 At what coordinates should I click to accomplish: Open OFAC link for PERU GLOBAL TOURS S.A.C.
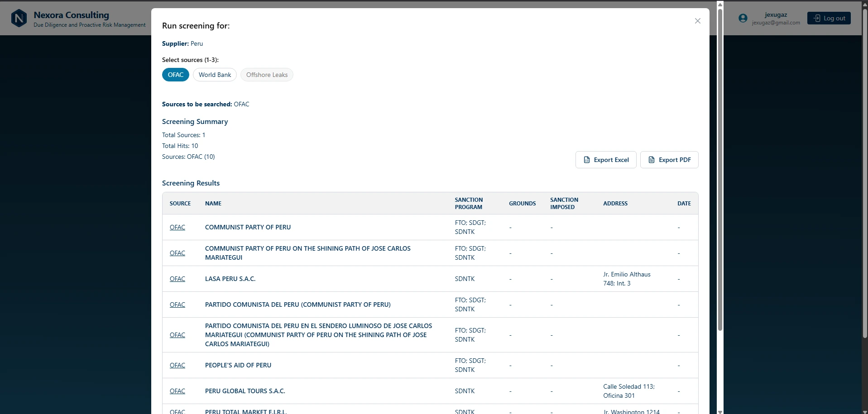click(x=177, y=391)
